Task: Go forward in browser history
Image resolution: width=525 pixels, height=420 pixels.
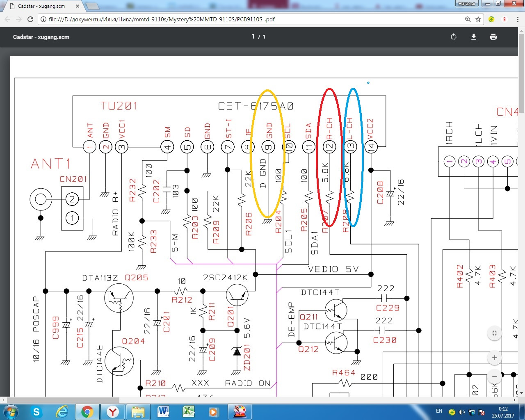Action: click(19, 19)
